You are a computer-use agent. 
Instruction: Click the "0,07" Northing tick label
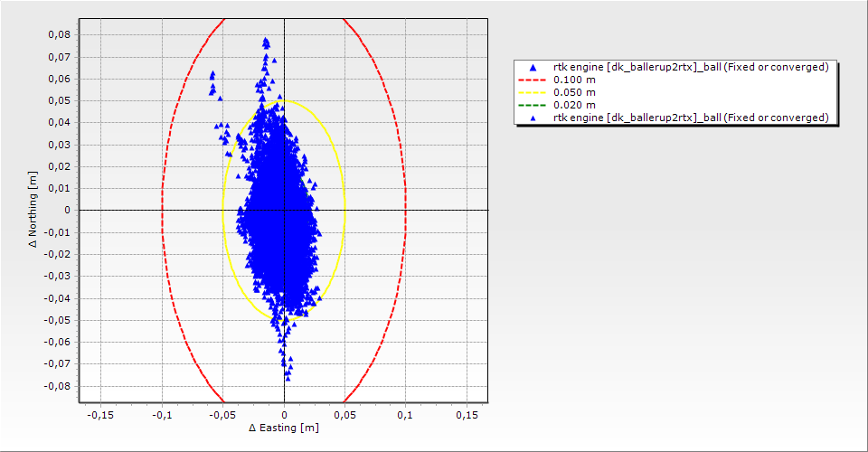[x=60, y=57]
